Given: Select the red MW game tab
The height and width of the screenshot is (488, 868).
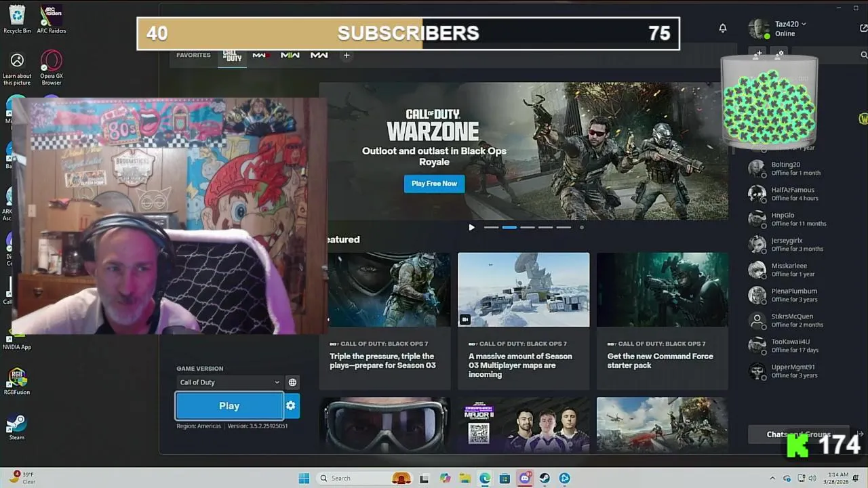Looking at the screenshot, I should click(x=260, y=55).
